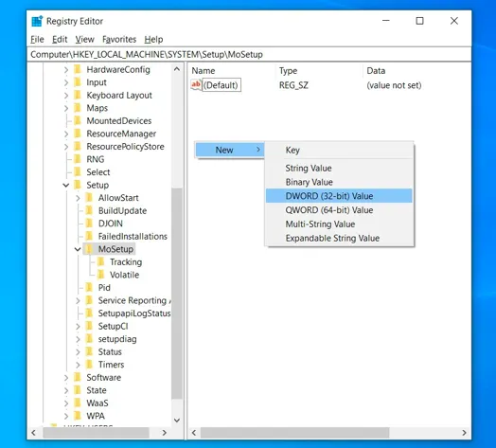Click the WPA folder icon
The height and width of the screenshot is (448, 496).
pyautogui.click(x=78, y=416)
